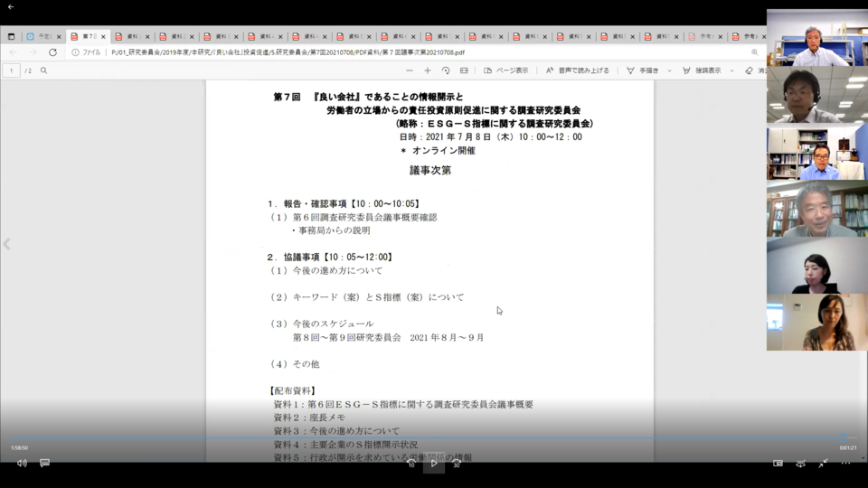Select the participant in the blue shirt
This screenshot has height=488, width=868.
coord(817,152)
